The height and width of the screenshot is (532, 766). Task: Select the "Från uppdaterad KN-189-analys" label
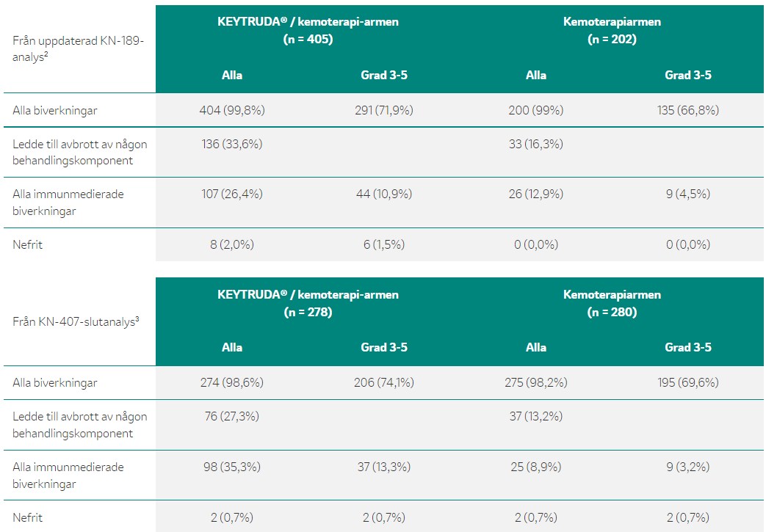pos(78,49)
